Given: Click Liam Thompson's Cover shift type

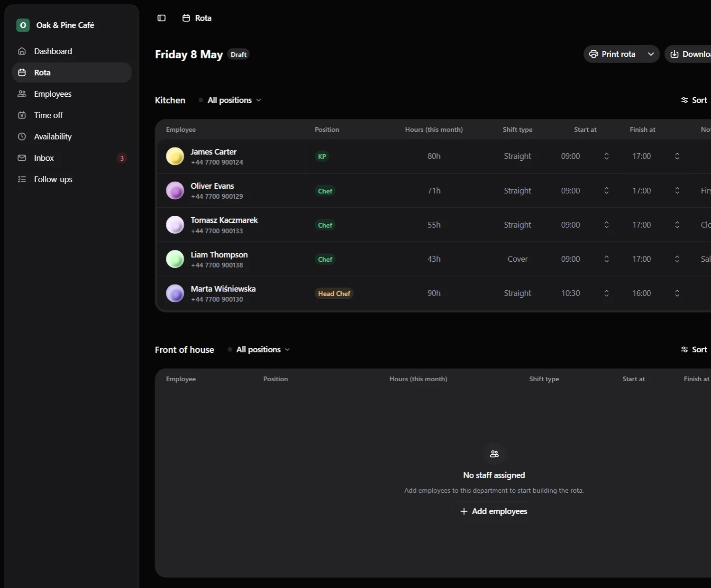Looking at the screenshot, I should (x=518, y=259).
